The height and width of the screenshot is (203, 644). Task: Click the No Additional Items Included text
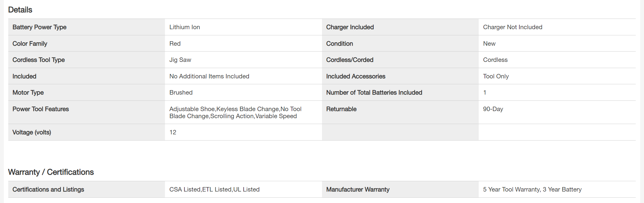(x=209, y=76)
